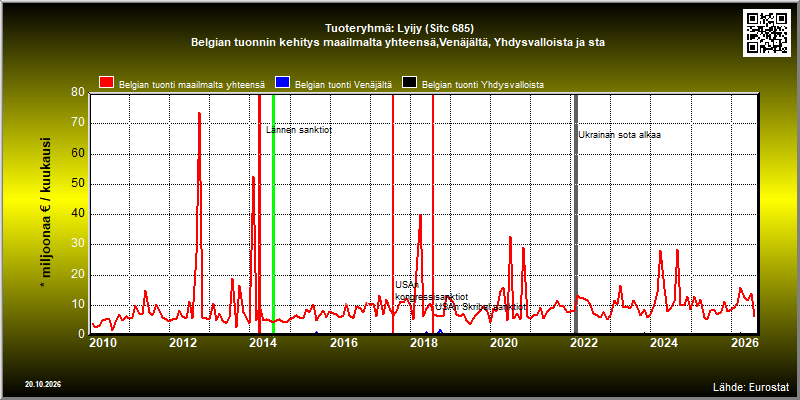This screenshot has height=400, width=800.
Task: Click the y-axis value 60
Action: coord(78,154)
